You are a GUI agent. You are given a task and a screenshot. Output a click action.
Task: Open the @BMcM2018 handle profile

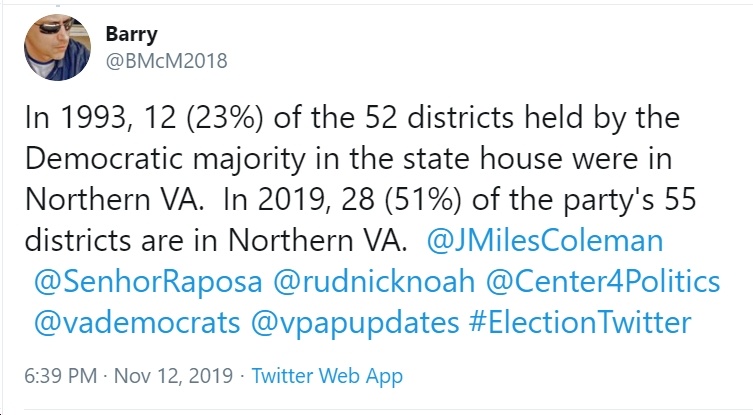pos(166,61)
